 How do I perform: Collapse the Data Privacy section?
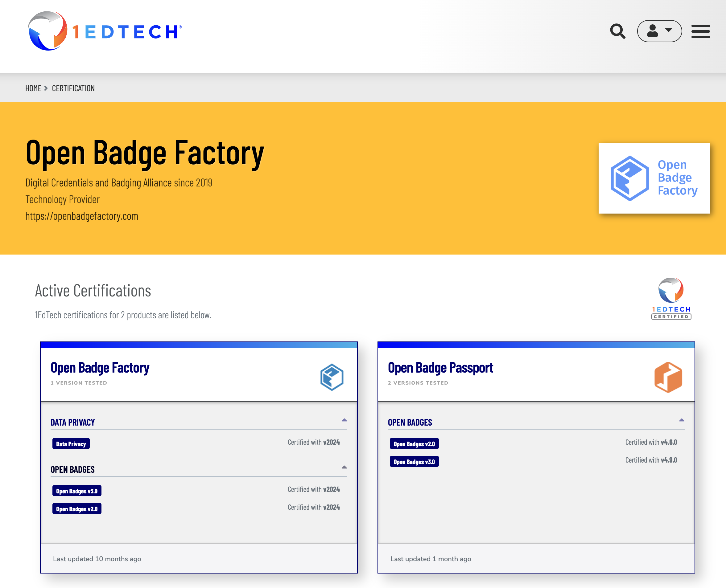click(x=344, y=420)
